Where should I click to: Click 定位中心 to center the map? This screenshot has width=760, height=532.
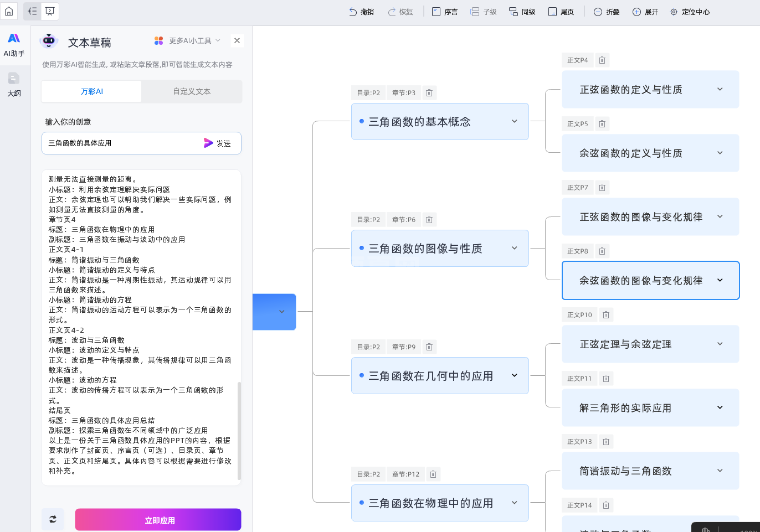[x=690, y=12]
